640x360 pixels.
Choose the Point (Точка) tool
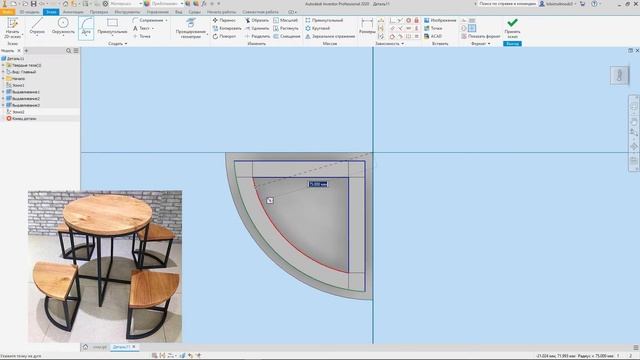(x=142, y=36)
